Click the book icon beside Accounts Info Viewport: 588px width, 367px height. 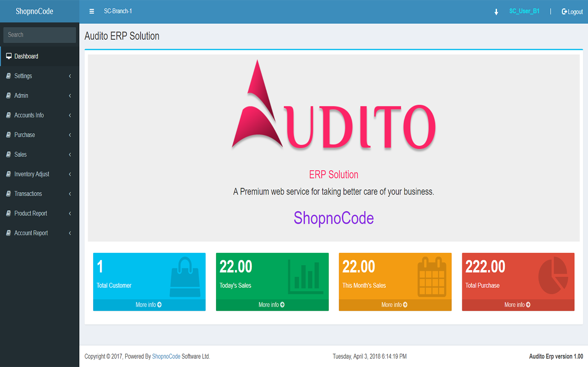click(9, 115)
